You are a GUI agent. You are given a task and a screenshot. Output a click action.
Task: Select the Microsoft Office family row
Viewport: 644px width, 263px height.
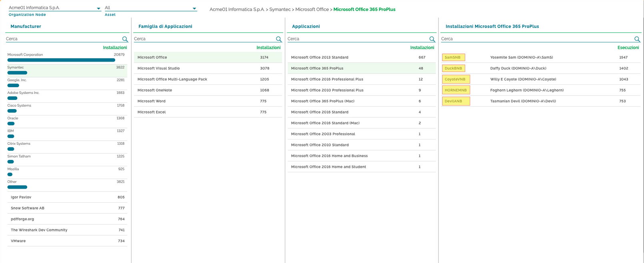tap(208, 58)
